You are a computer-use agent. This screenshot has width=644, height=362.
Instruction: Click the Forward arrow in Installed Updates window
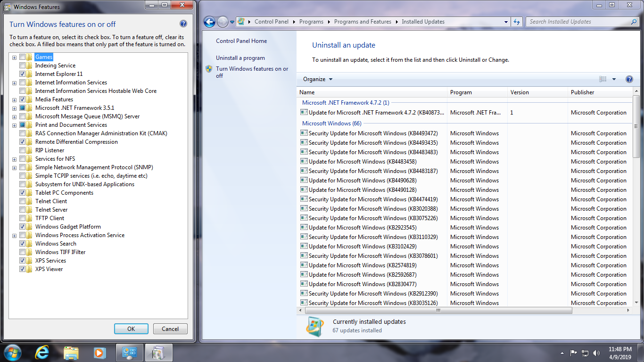click(x=223, y=22)
